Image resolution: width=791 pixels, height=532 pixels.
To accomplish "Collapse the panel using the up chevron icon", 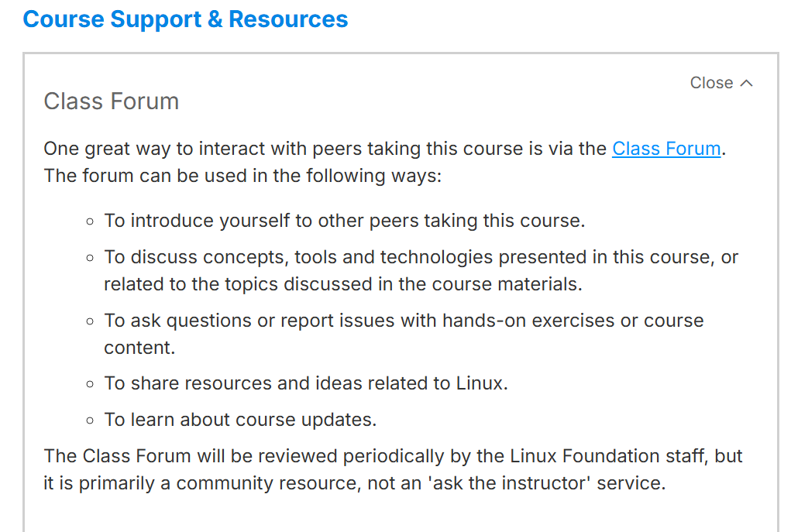I will [x=747, y=83].
